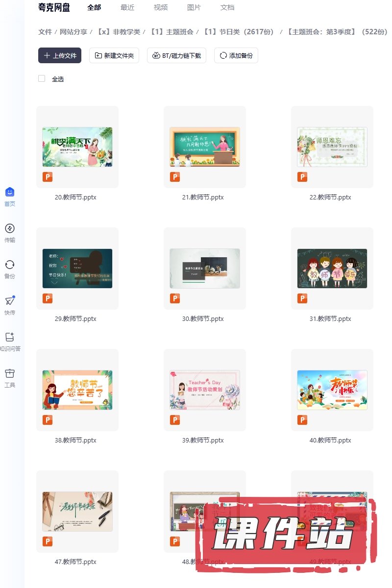Viewport: 392px width, 588px height.
Task: Switch to the 文档 tab
Action: click(227, 7)
